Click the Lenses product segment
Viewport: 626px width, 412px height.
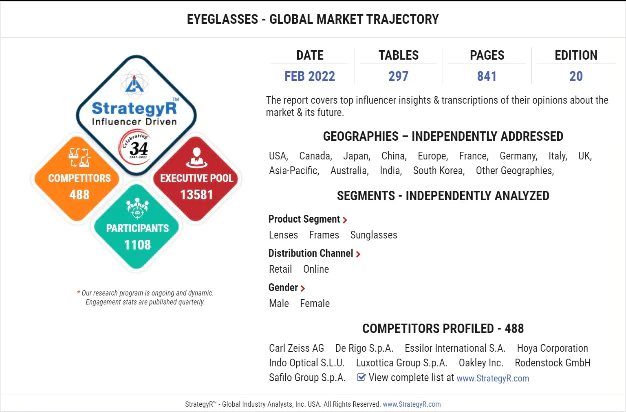(283, 235)
